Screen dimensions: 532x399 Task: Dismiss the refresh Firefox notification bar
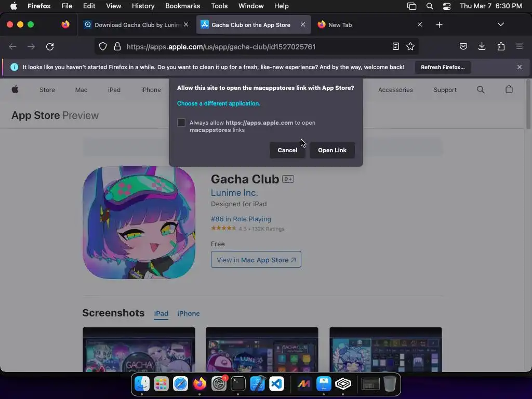520,67
